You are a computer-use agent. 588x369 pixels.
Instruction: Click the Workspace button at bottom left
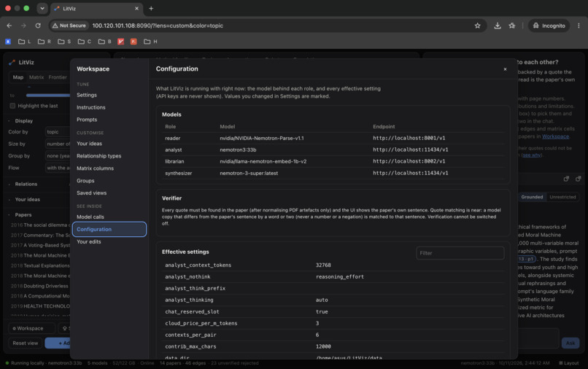coord(31,328)
